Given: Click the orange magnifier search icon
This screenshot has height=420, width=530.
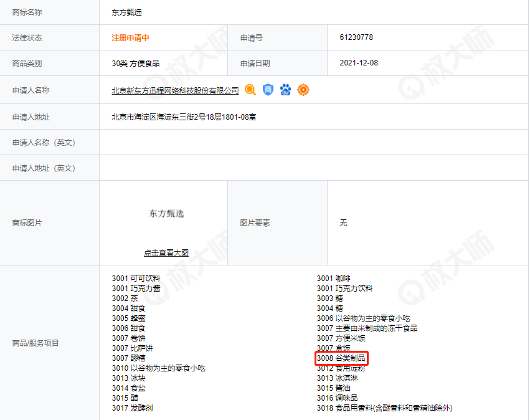Looking at the screenshot, I should pos(250,90).
